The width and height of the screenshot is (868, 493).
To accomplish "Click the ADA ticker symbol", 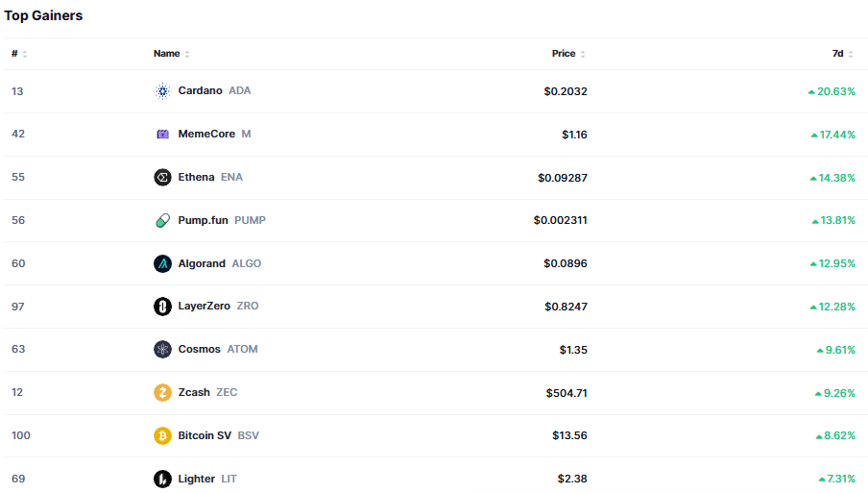I will (x=240, y=90).
